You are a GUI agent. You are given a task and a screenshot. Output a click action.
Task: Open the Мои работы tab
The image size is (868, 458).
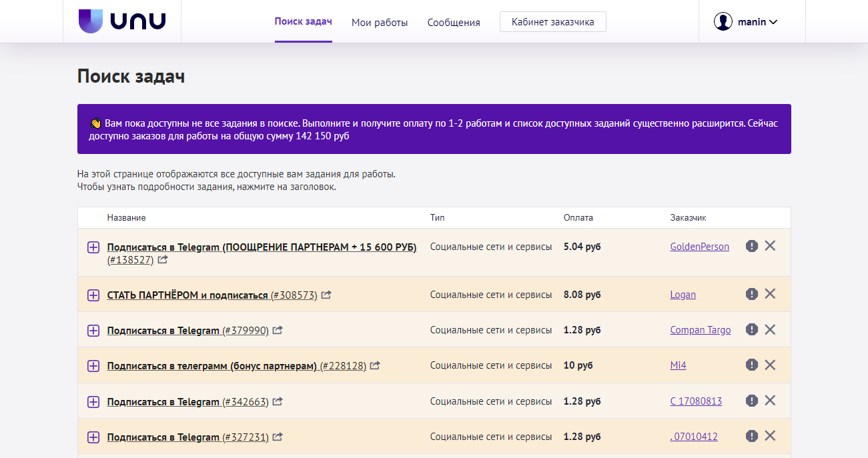[x=380, y=22]
